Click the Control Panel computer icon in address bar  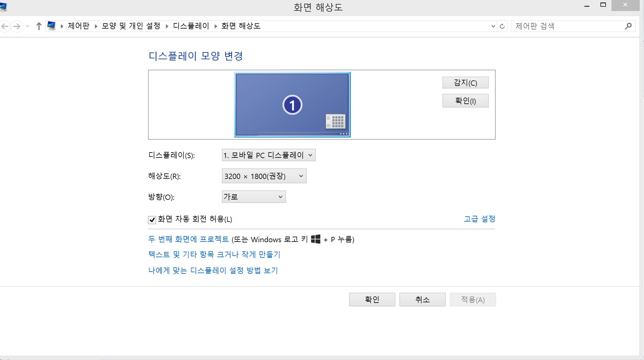[52, 26]
